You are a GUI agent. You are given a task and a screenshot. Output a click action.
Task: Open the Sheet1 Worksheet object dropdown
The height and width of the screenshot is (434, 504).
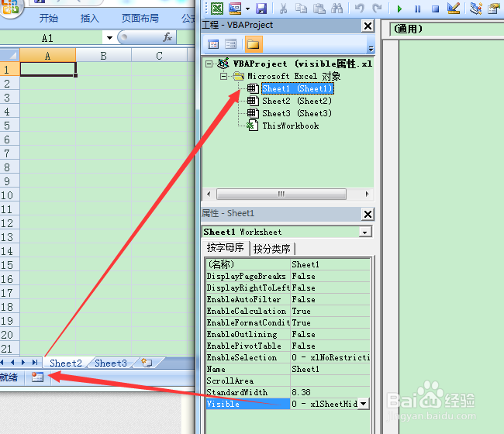[x=365, y=232]
